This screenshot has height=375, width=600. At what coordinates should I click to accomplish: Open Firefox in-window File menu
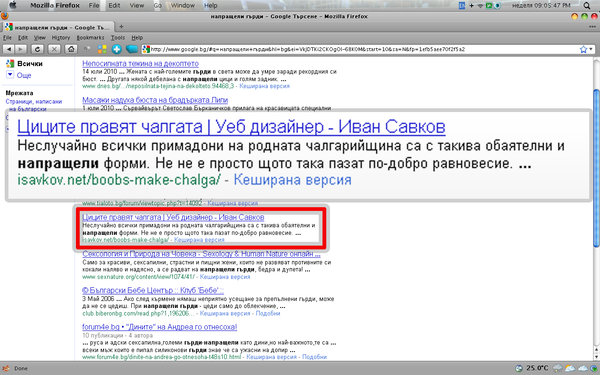(7, 38)
